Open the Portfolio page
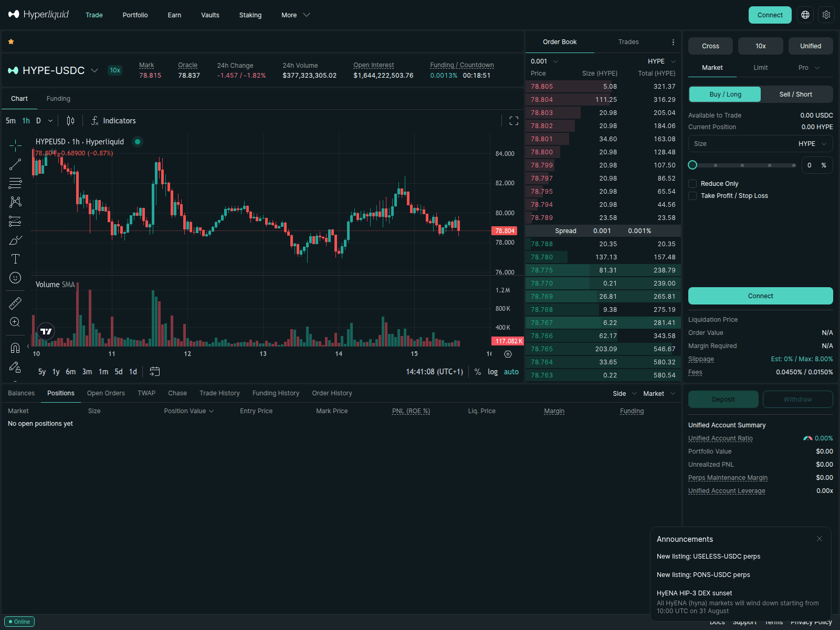This screenshot has height=630, width=840. [135, 15]
